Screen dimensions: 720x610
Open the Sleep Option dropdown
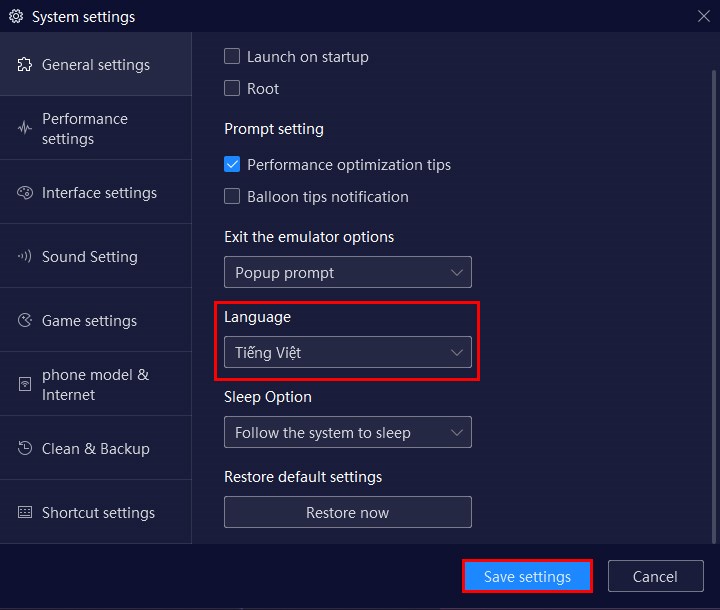347,433
